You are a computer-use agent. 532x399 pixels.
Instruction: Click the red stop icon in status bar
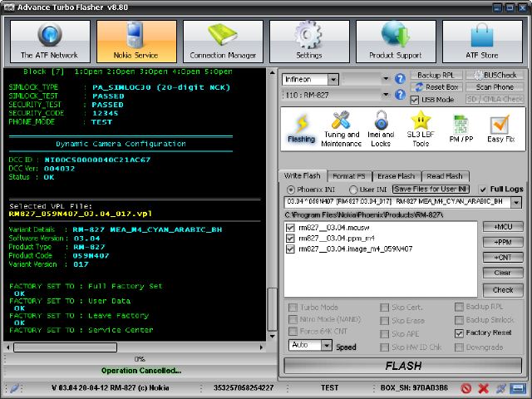(x=466, y=388)
